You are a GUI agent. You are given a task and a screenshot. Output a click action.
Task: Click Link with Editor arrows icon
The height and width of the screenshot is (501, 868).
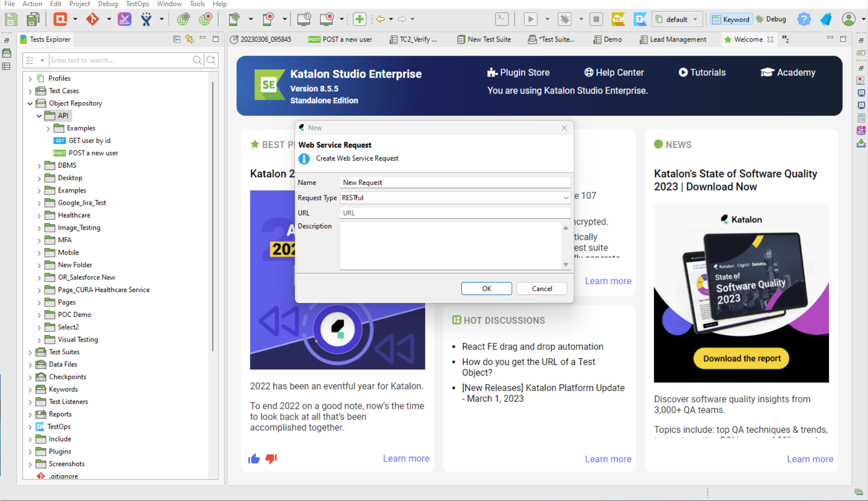[190, 39]
